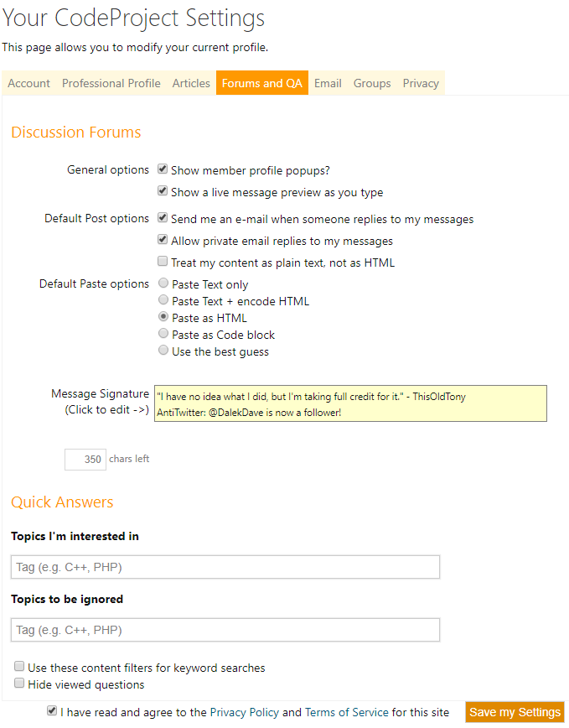Click the Quick Answers heading

coord(62,502)
